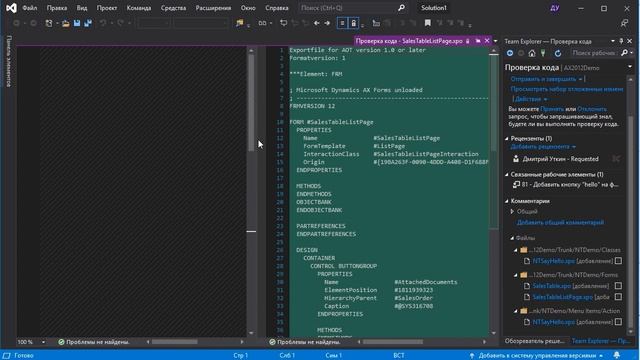Refresh the Team Explorer panel
640x360 pixels.
click(x=558, y=53)
